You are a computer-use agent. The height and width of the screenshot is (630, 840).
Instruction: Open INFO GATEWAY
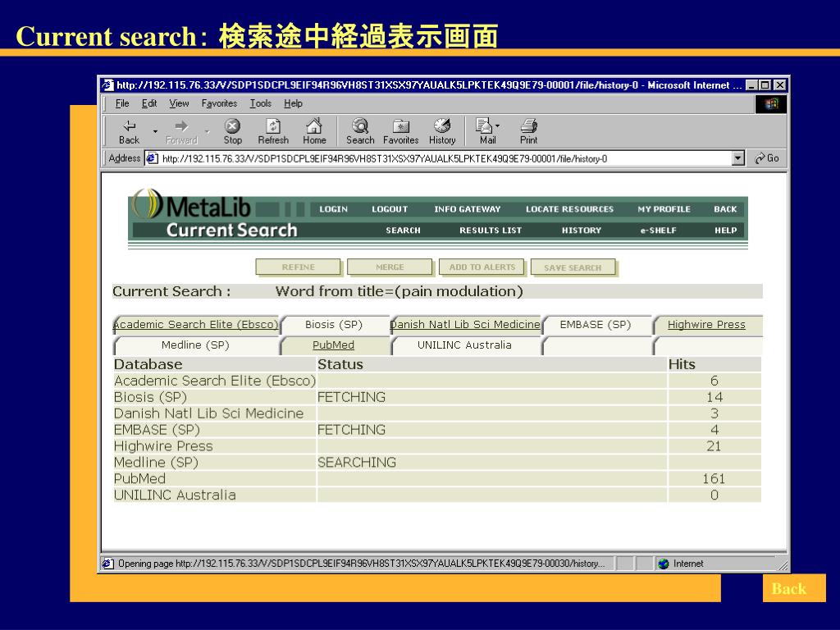point(467,209)
